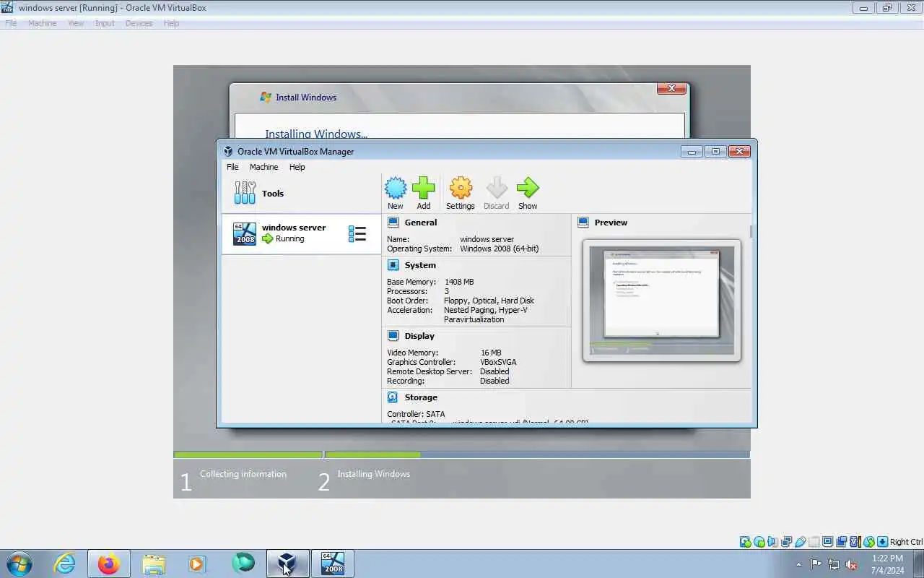Click the 'VBoxSVGA' graphics controller value
This screenshot has width=924, height=578.
(498, 362)
